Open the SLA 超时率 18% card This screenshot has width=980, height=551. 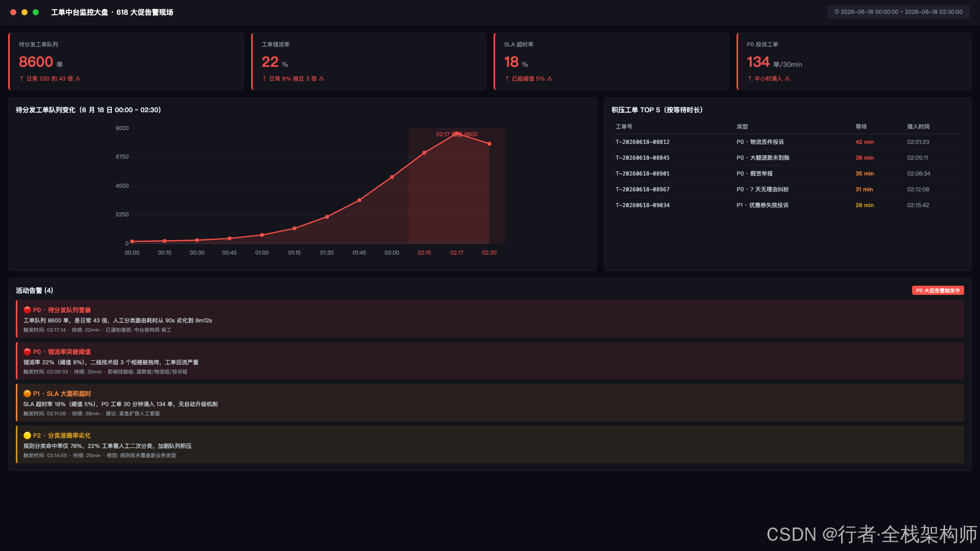click(611, 62)
